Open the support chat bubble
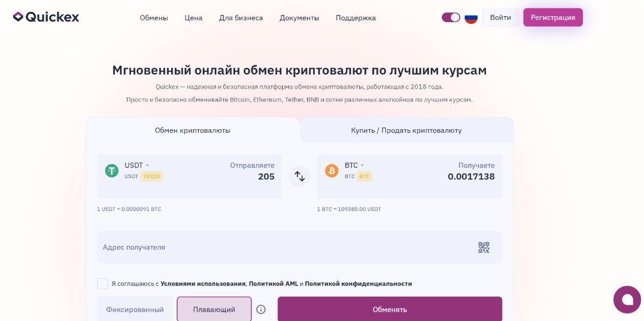 pos(627,299)
